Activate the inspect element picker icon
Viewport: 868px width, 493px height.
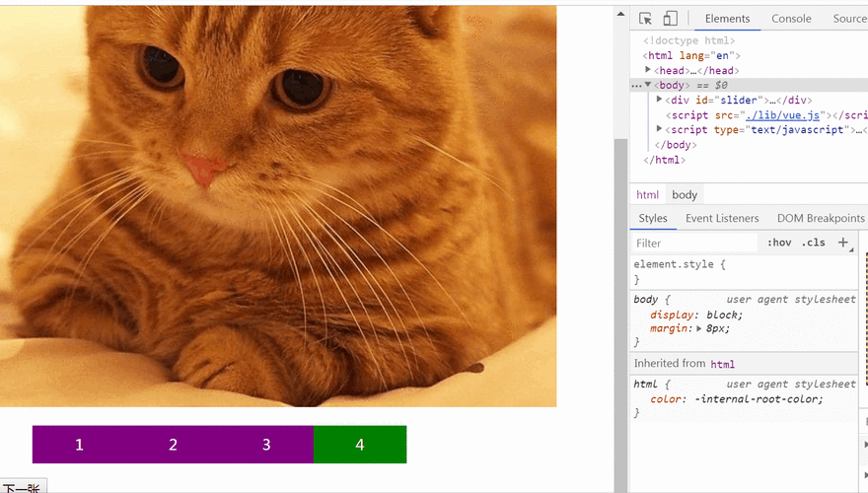coord(645,19)
